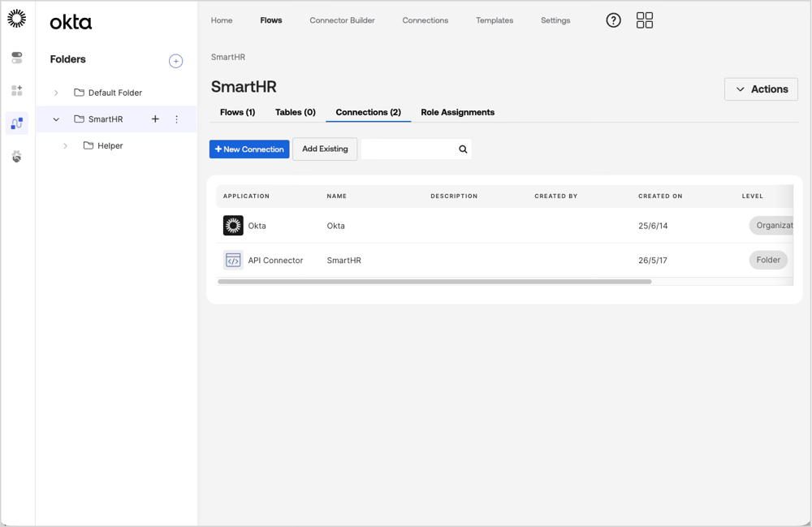Click the APPLICATION column header

click(x=246, y=197)
